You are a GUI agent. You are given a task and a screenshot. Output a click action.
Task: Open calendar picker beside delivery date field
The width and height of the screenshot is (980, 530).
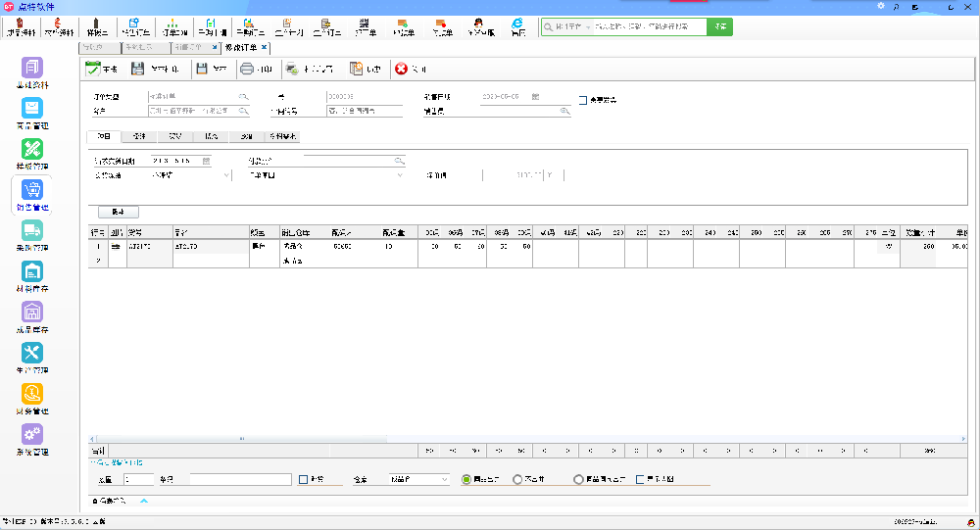coord(206,161)
